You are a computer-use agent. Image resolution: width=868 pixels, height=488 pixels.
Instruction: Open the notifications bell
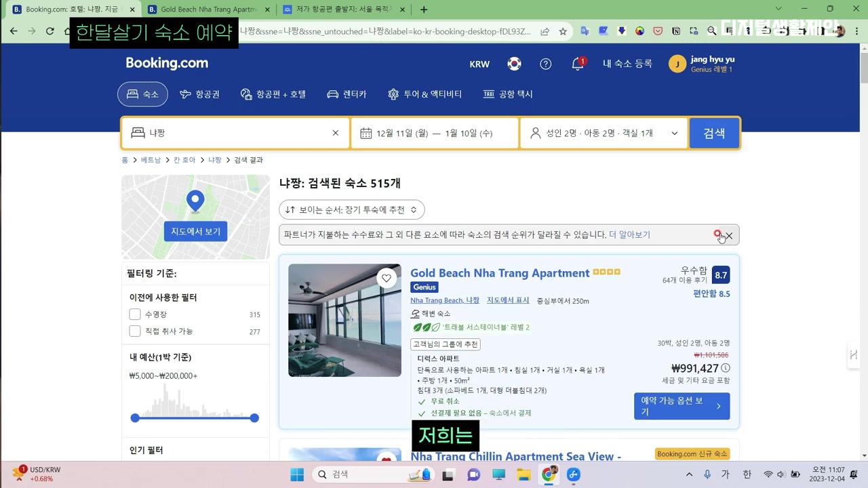tap(578, 64)
